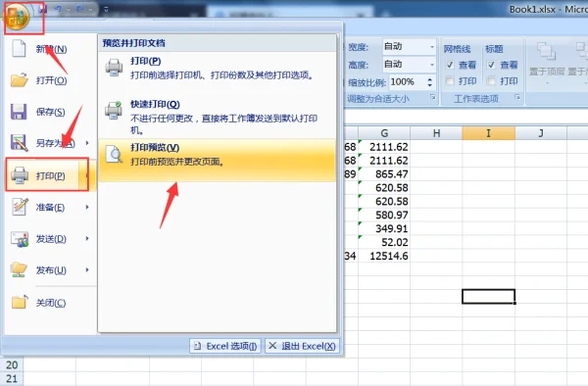
Task: Toggle the Gridlines 查看 checkbox
Action: click(x=450, y=65)
